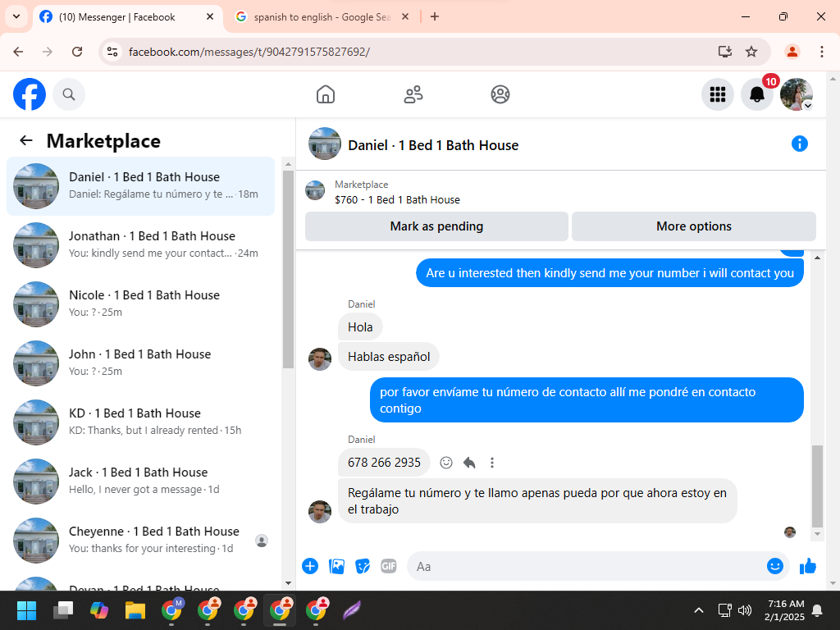Click the house thumbnail in conversation header

325,144
